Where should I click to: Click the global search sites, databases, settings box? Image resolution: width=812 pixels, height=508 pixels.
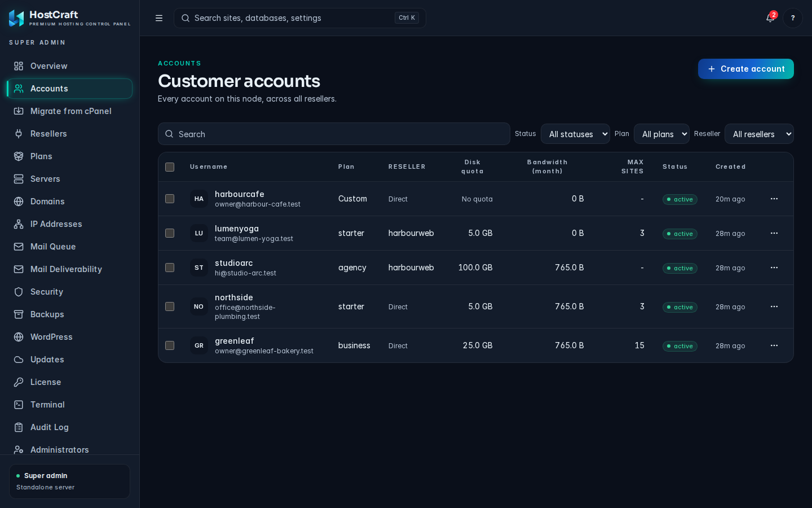[300, 18]
